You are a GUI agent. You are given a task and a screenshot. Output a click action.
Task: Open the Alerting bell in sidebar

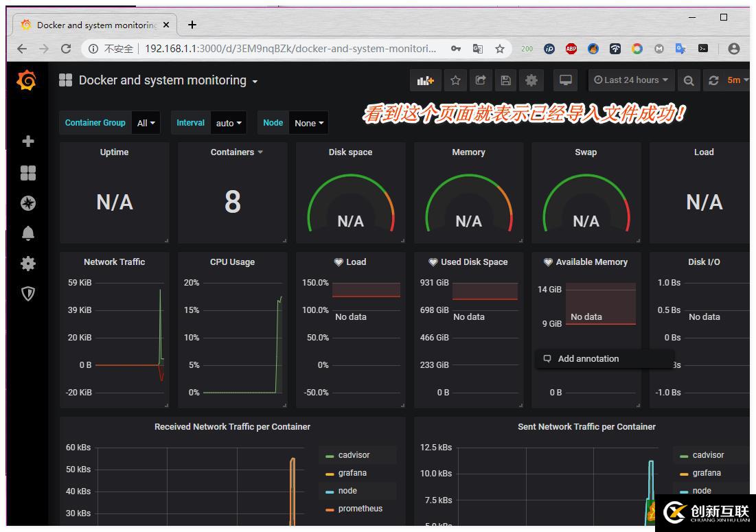[28, 233]
